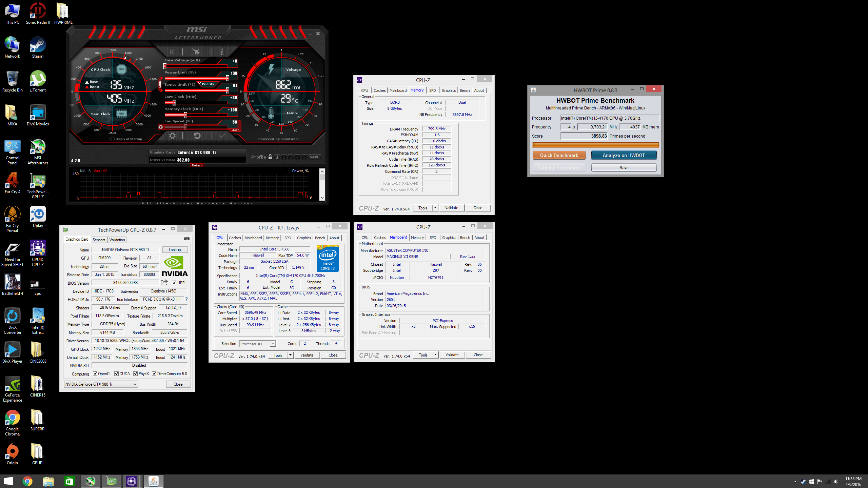Click the Afterburner apply checkmark icon

tap(222, 136)
